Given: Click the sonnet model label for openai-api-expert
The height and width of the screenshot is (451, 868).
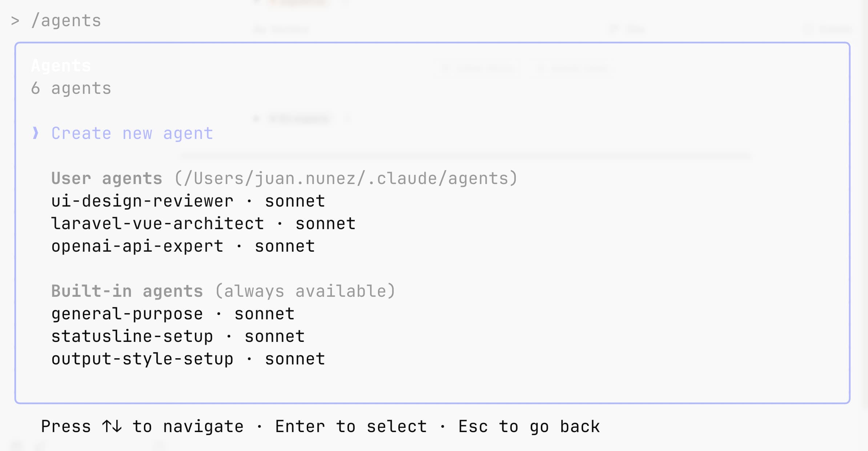Looking at the screenshot, I should (x=285, y=246).
